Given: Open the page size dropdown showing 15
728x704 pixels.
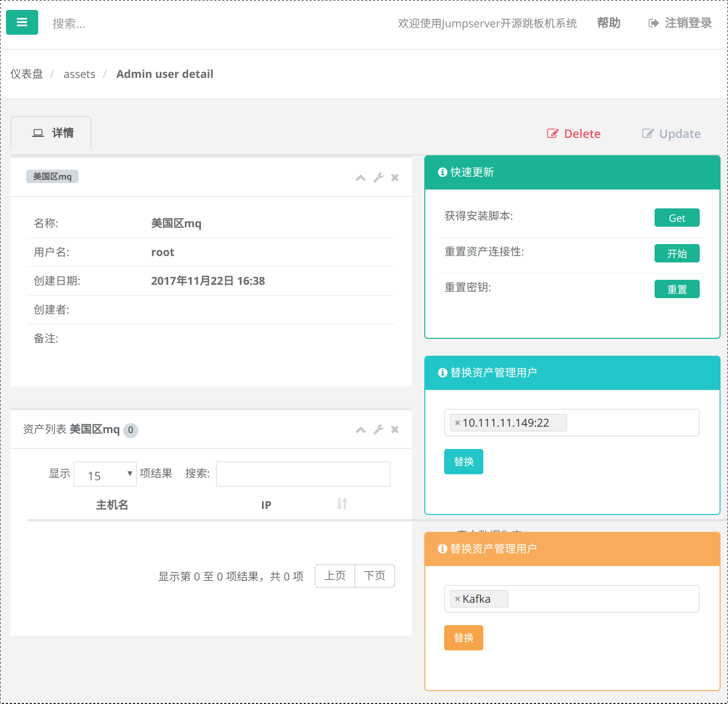Looking at the screenshot, I should tap(105, 474).
